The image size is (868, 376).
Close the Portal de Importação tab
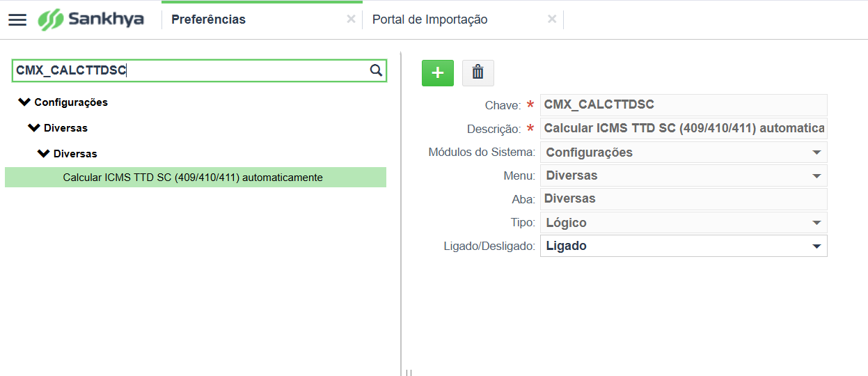(x=552, y=19)
